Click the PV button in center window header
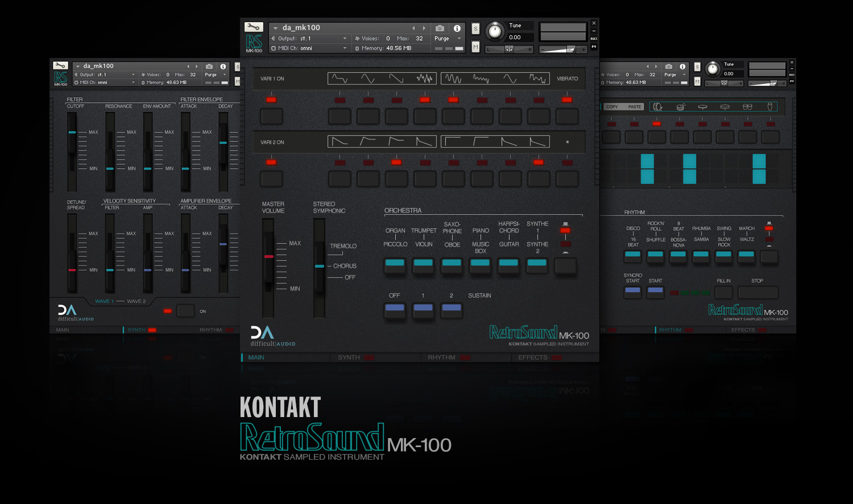Screen dimensions: 853x504 [594, 47]
